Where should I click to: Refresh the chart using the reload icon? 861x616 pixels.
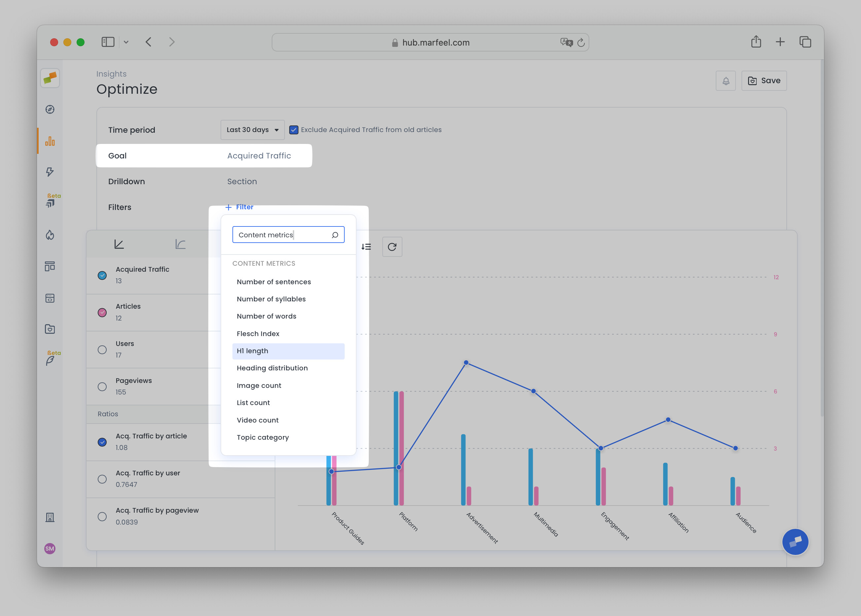392,247
